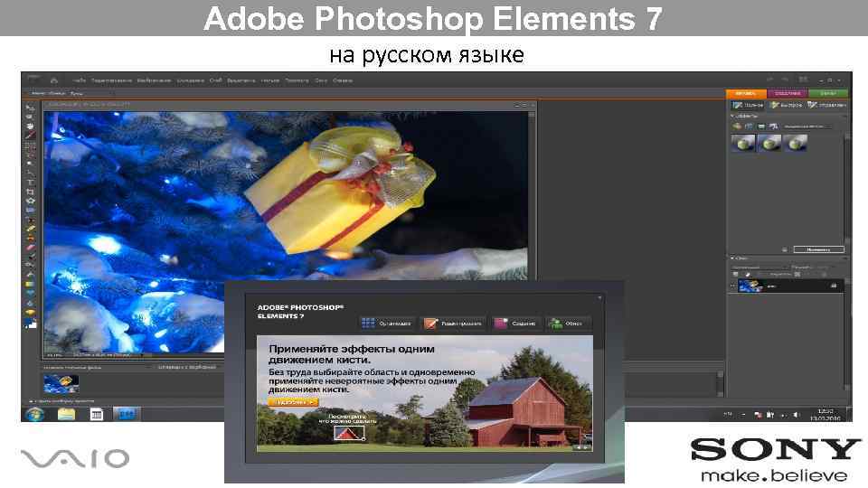868x488 pixels.
Task: Switch to the green Обмен tab
Action: pos(828,93)
